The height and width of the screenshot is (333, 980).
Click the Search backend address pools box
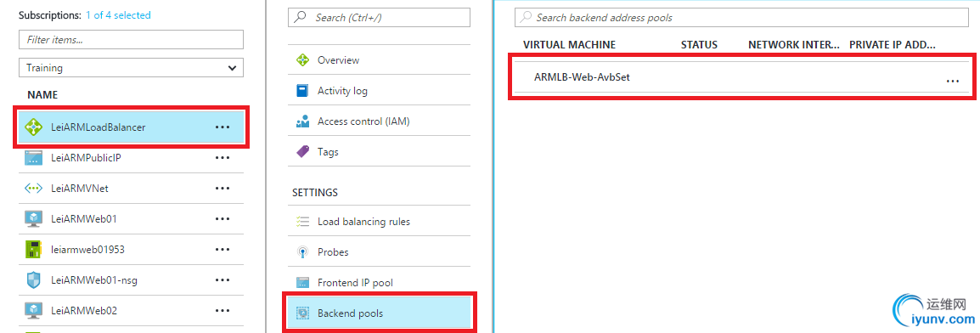click(742, 18)
